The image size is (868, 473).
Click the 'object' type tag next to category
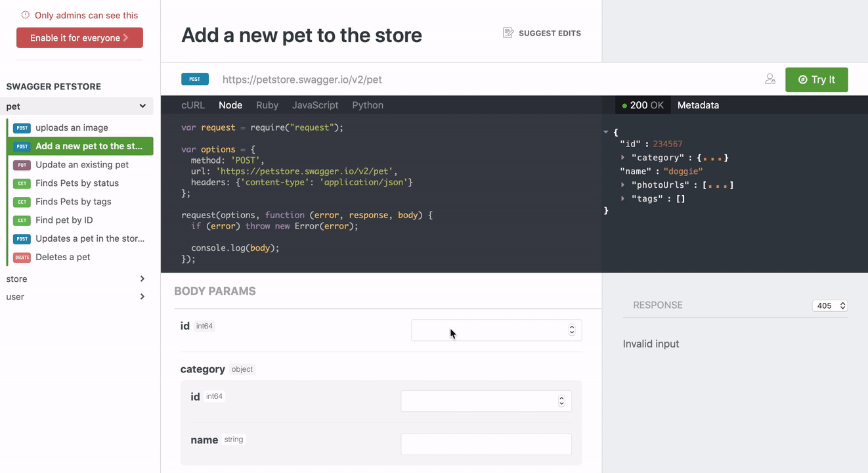pos(242,369)
